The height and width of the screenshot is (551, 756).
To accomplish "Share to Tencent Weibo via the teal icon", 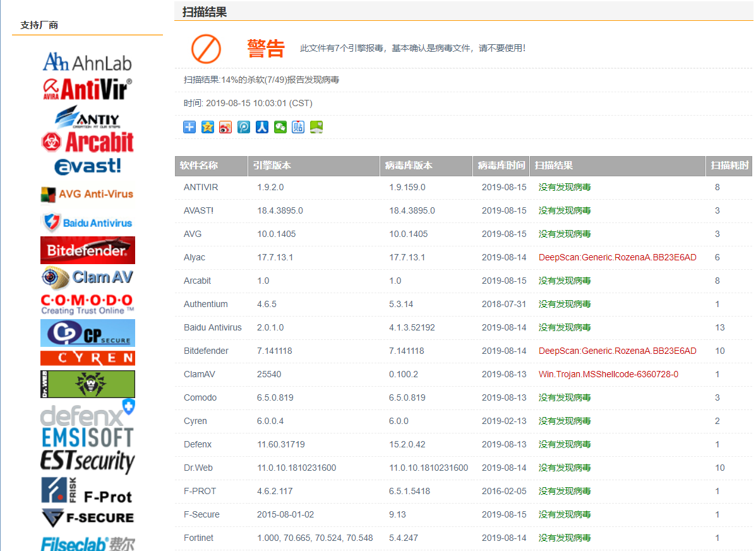I will (x=244, y=127).
